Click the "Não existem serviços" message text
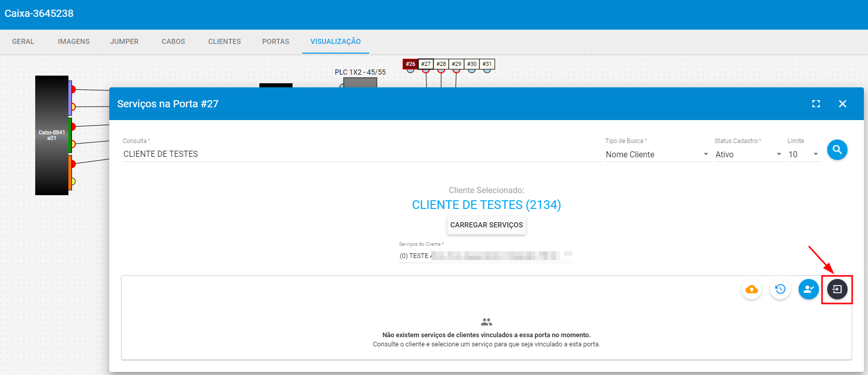Screen dimensions: 868x375 pyautogui.click(x=487, y=335)
